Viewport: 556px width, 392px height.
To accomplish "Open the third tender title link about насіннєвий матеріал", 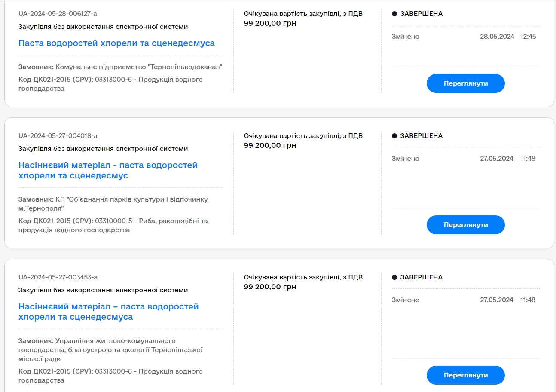I will click(107, 312).
